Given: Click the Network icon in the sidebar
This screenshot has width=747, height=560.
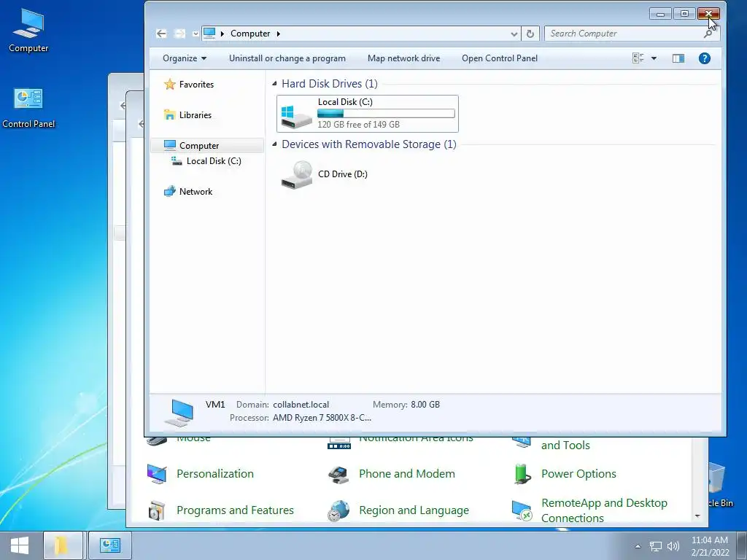Looking at the screenshot, I should pos(169,192).
